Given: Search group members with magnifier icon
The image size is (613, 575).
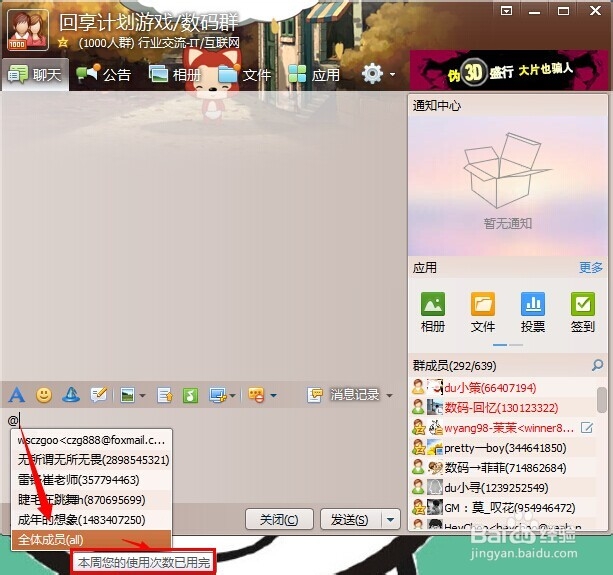Looking at the screenshot, I should tap(597, 365).
